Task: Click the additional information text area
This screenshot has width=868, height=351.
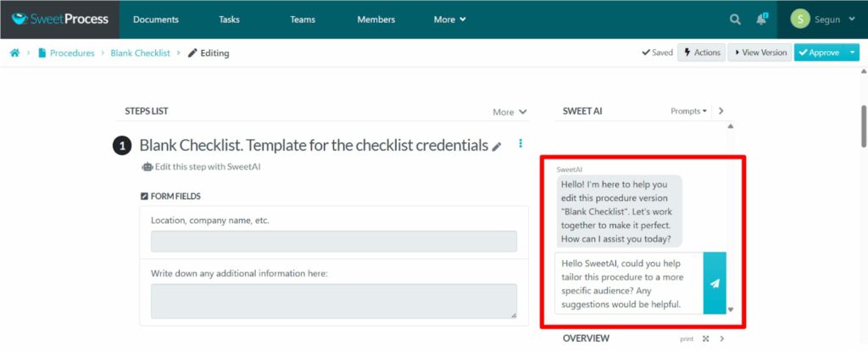Action: click(334, 301)
